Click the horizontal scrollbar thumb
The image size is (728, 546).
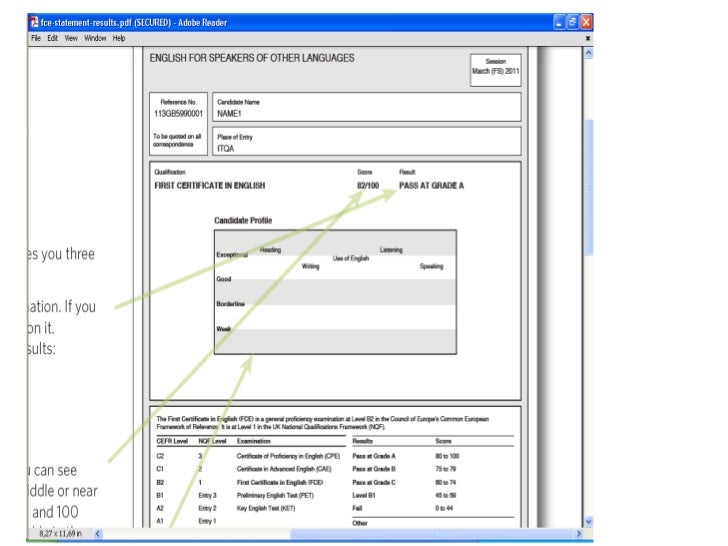432,534
